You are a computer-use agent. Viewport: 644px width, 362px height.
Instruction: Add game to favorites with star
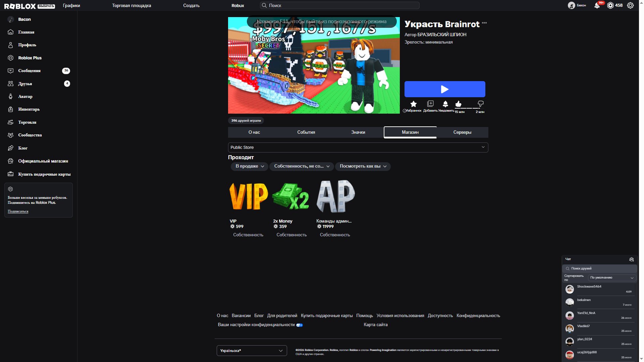click(x=413, y=104)
